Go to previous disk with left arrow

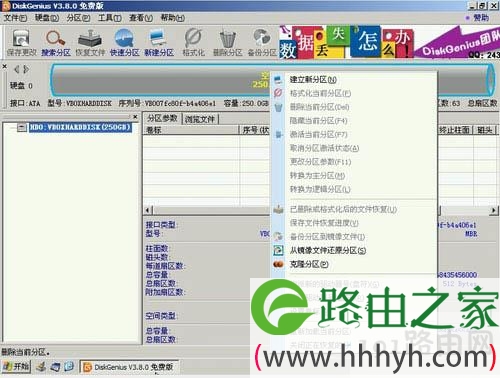[x=16, y=69]
